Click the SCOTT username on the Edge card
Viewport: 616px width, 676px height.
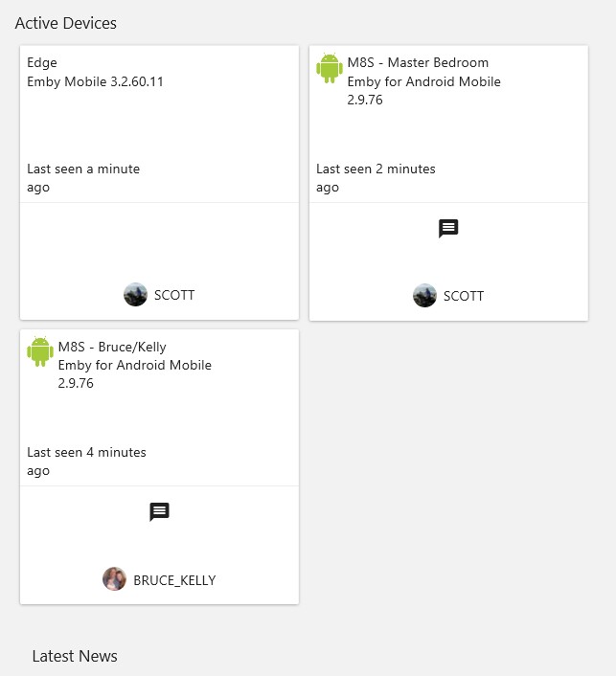174,296
